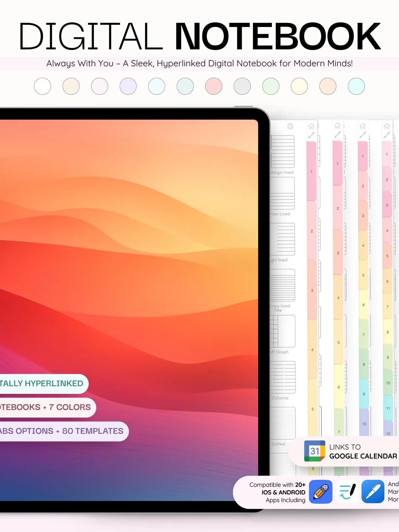The height and width of the screenshot is (532, 399).
Task: Open tab 5 on the seven-tab strip
Action: pos(338,342)
